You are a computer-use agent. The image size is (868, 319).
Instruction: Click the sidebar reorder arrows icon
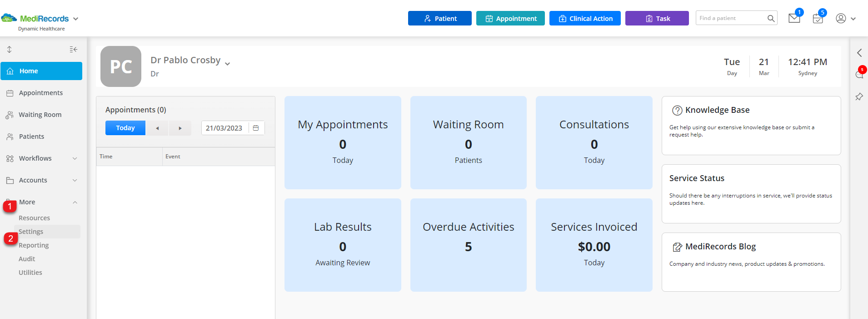[10, 50]
